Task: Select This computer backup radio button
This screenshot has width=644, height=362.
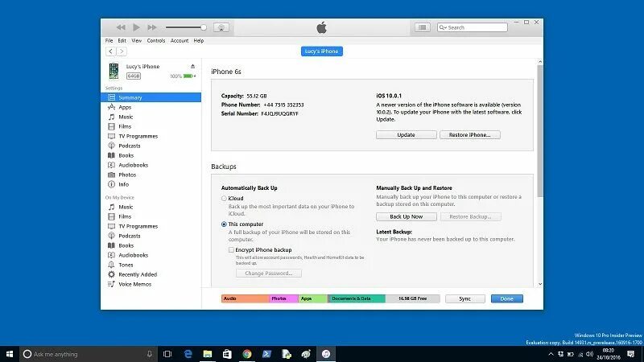Action: tap(224, 224)
